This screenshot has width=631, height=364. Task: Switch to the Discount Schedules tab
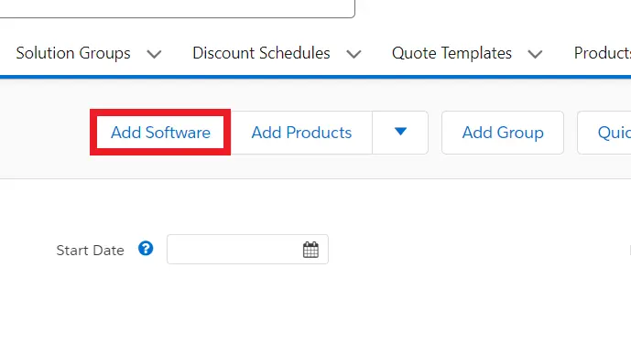[261, 53]
